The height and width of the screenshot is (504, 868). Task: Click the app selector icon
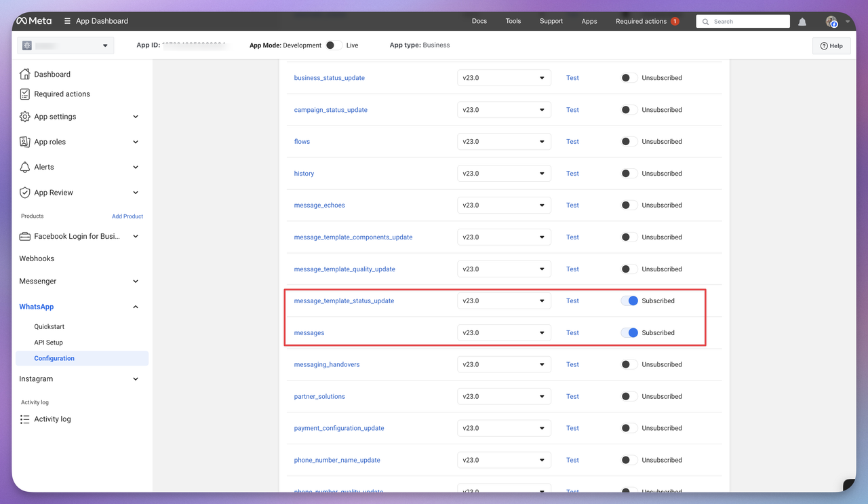(x=27, y=45)
